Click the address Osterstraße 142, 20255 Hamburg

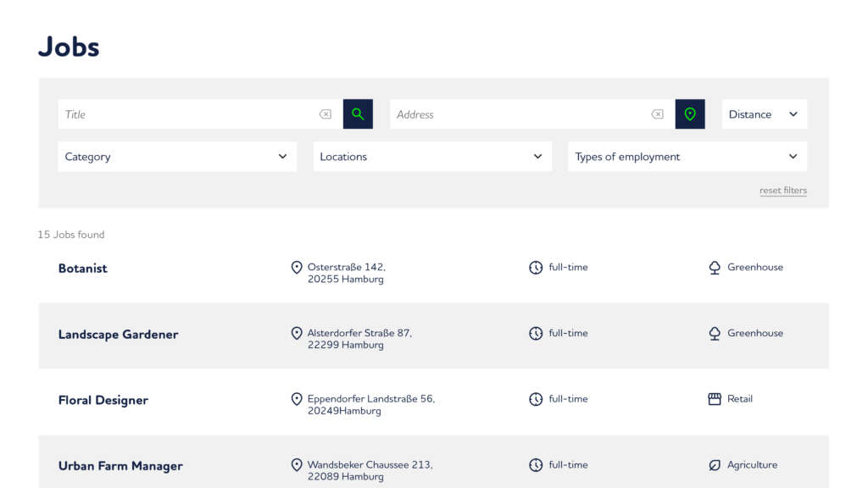347,273
